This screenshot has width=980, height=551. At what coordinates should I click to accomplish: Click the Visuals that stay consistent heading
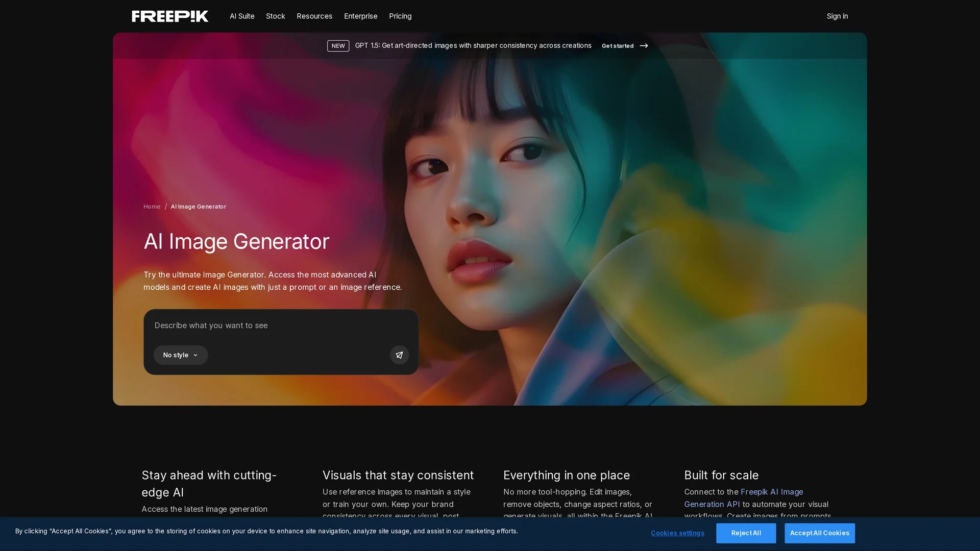tap(398, 475)
